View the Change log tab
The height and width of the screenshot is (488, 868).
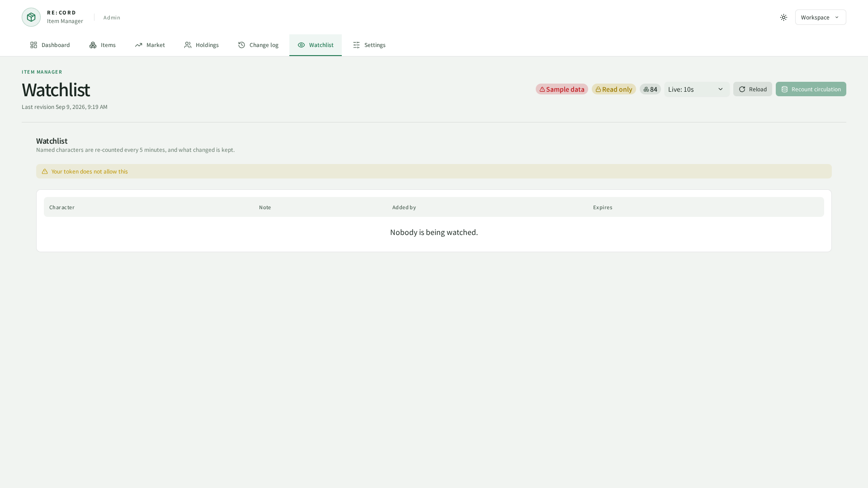[258, 45]
